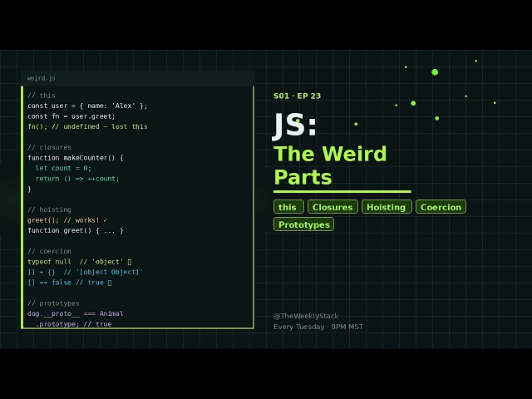Click 'return () => ++count;' line
This screenshot has height=399, width=532.
point(77,179)
